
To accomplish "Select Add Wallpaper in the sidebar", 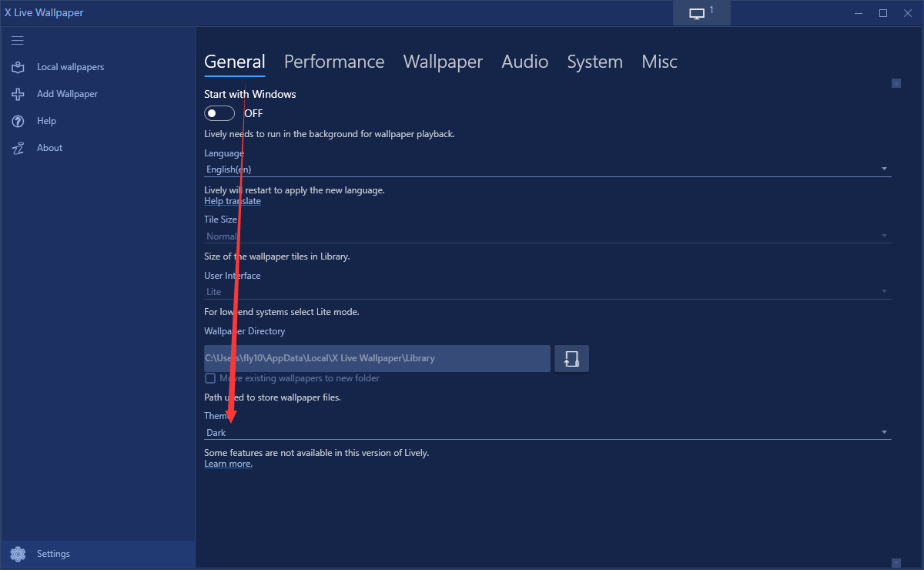I will [x=67, y=94].
